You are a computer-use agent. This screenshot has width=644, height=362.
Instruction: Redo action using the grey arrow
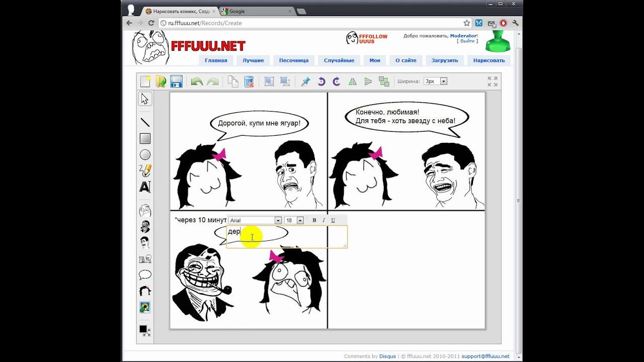click(x=213, y=81)
